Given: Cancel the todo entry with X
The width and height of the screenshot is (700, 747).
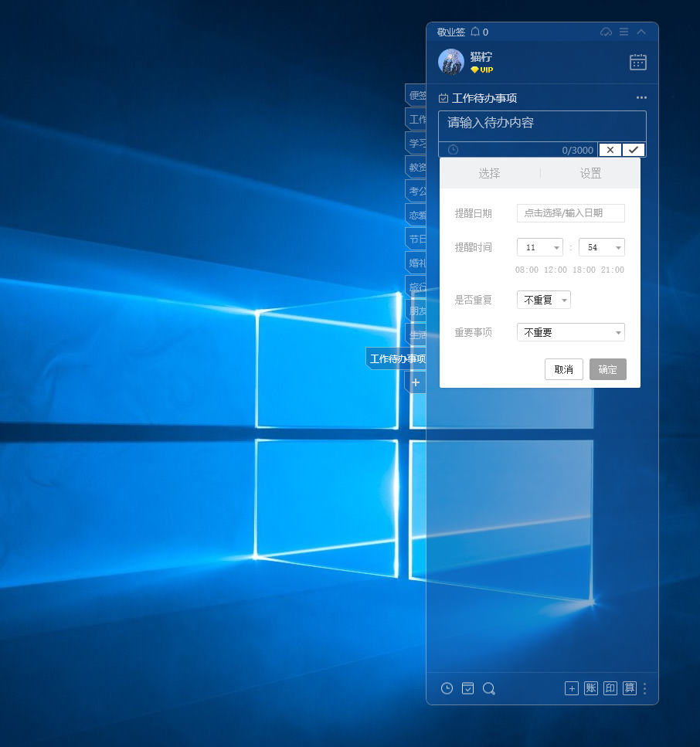Looking at the screenshot, I should tap(610, 150).
